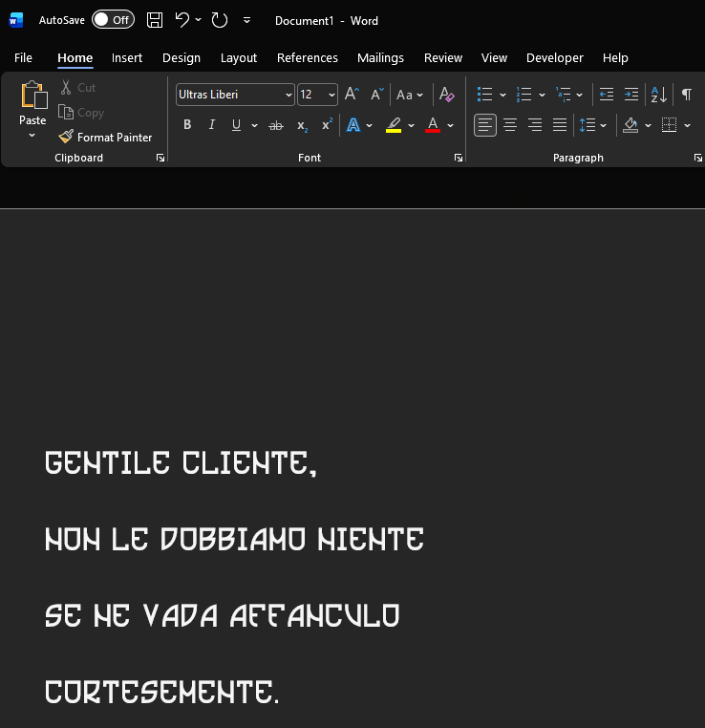
Task: Expand highlight color options
Action: (411, 125)
